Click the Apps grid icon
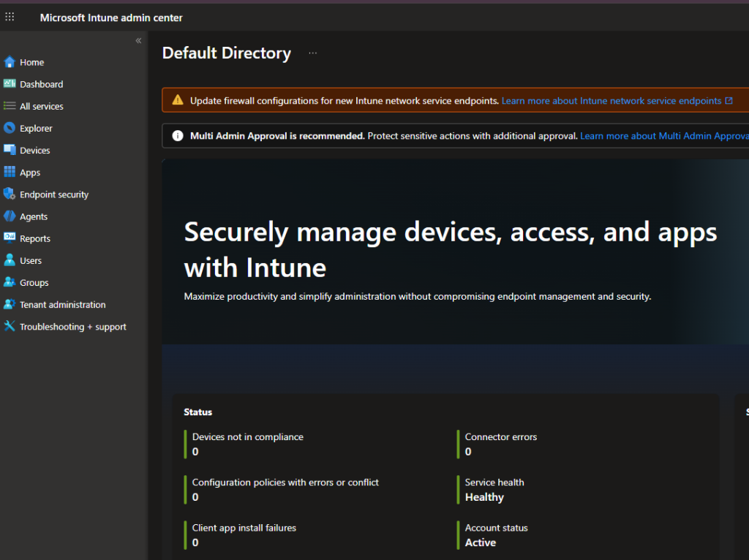 pos(10,172)
